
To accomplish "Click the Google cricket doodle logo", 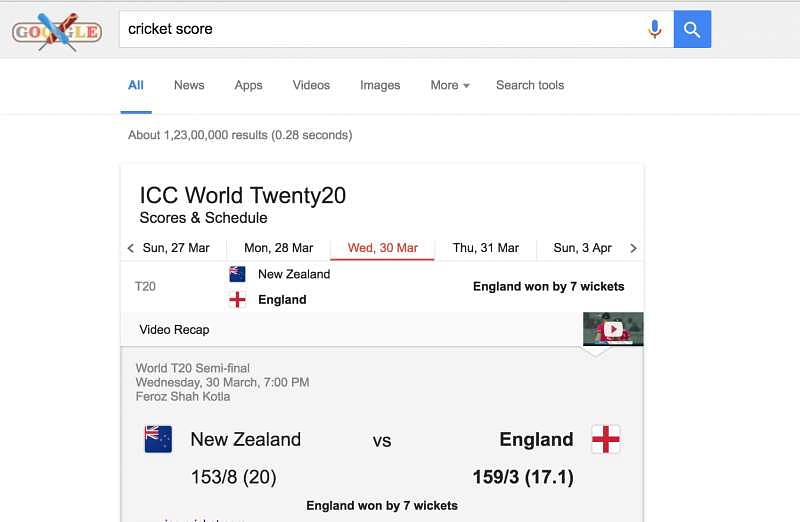I will [x=56, y=31].
